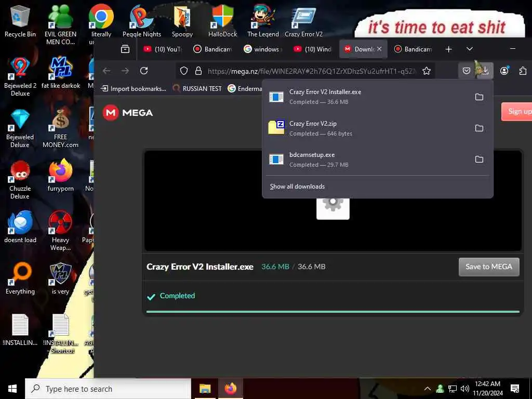Viewport: 532px width, 399px height.
Task: Launch the Heavy Weap... desktop shortcut
Action: [x=60, y=231]
